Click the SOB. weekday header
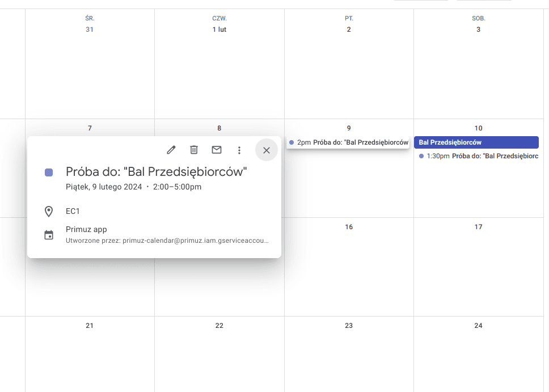Image resolution: width=549 pixels, height=392 pixels. coord(478,18)
